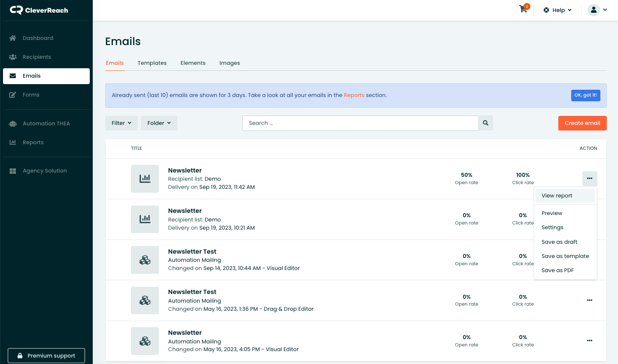This screenshot has width=618, height=364.
Task: Click into the Search field
Action: point(360,123)
